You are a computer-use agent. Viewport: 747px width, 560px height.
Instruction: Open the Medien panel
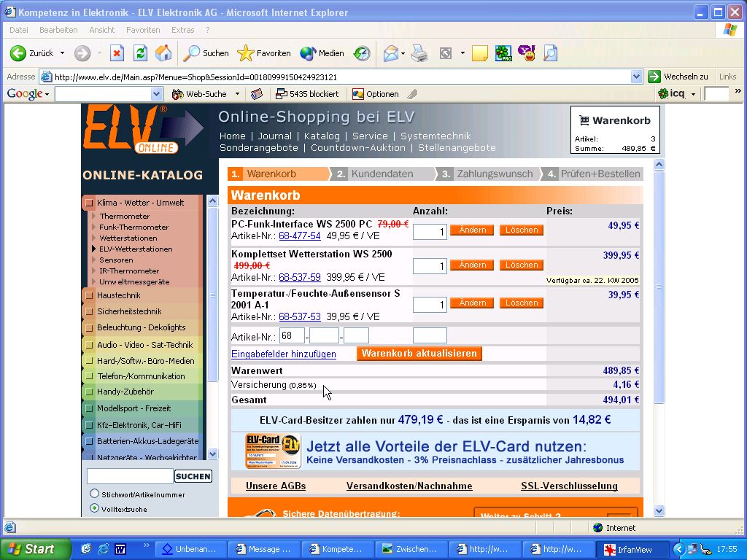coord(322,53)
